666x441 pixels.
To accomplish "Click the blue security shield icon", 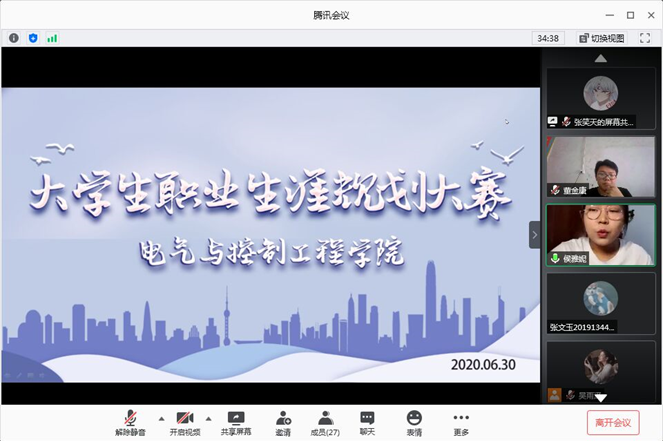I will pos(33,38).
